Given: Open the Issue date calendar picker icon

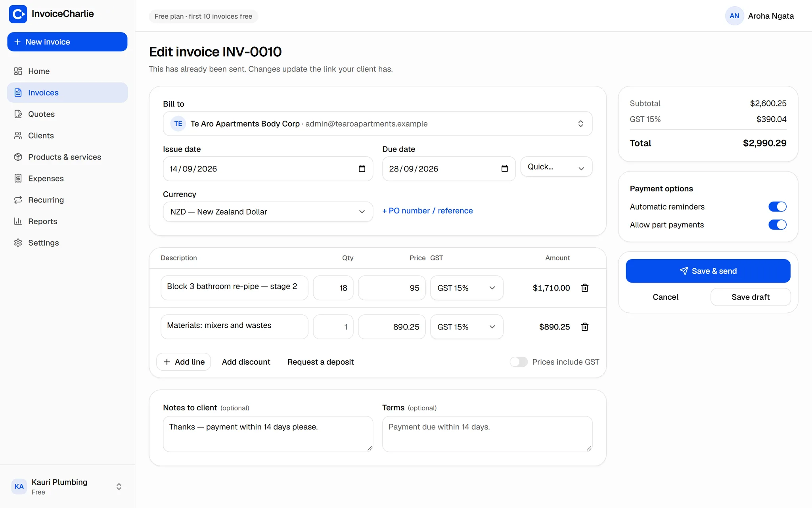Looking at the screenshot, I should point(362,169).
